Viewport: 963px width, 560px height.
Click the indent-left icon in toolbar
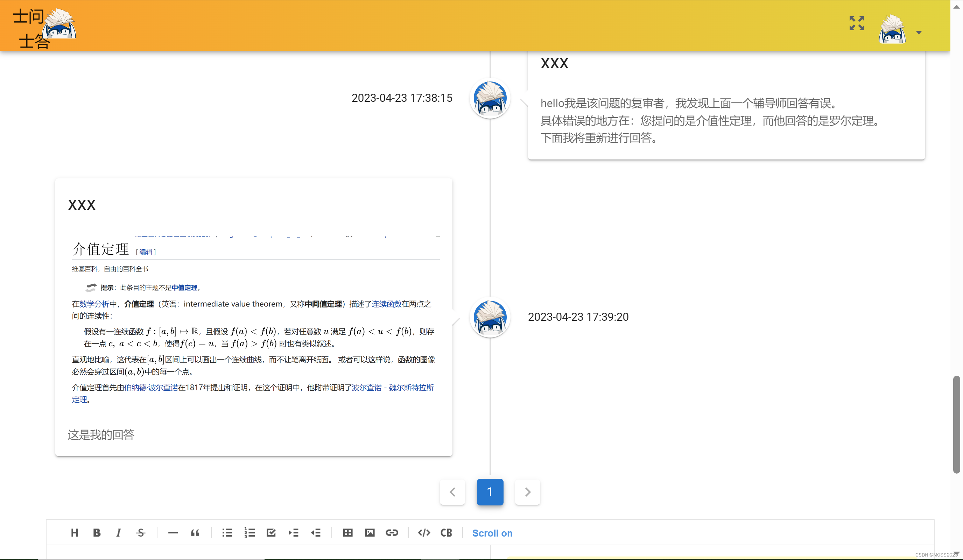click(315, 533)
